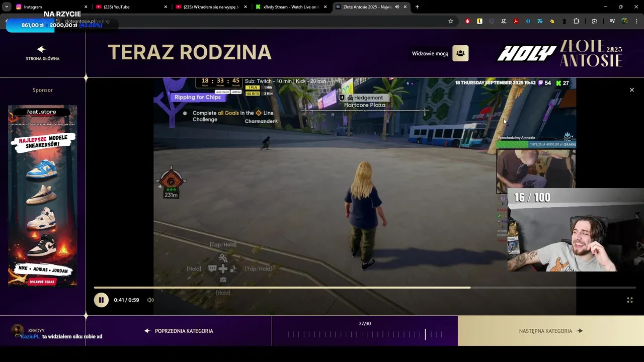Screen dimensions: 644x362
Task: Click the 0:41 / 0:59 time display
Action: 126,300
